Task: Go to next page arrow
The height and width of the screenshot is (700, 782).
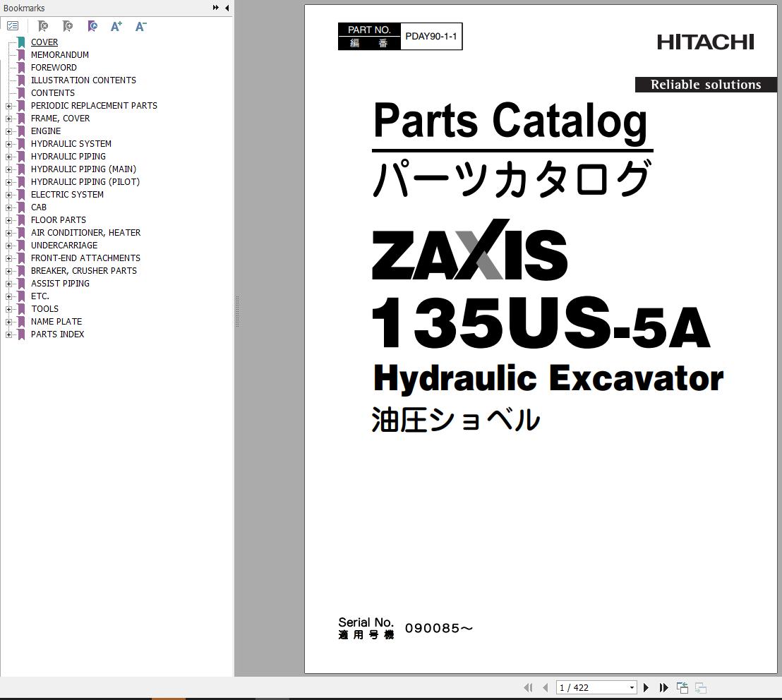Action: (646, 687)
